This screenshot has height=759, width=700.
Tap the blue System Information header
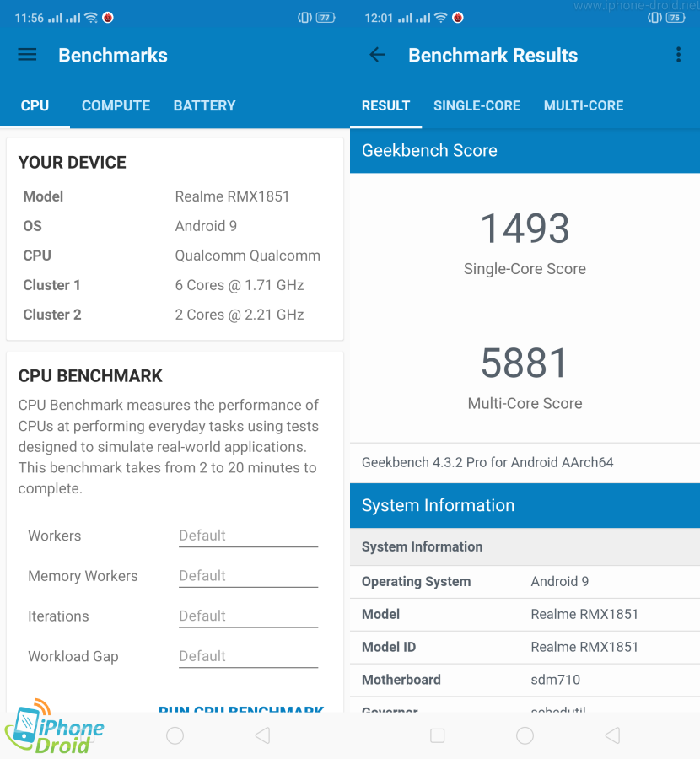pyautogui.click(x=525, y=505)
